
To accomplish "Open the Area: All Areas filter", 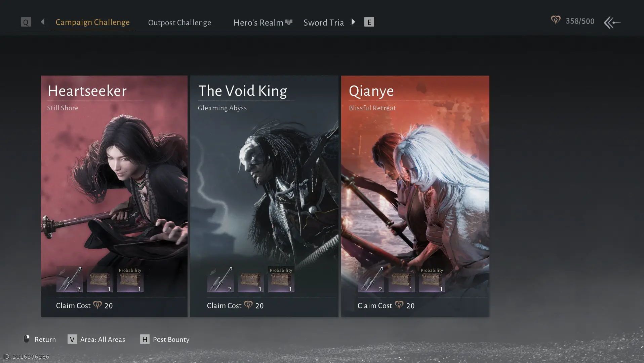I will [x=96, y=339].
